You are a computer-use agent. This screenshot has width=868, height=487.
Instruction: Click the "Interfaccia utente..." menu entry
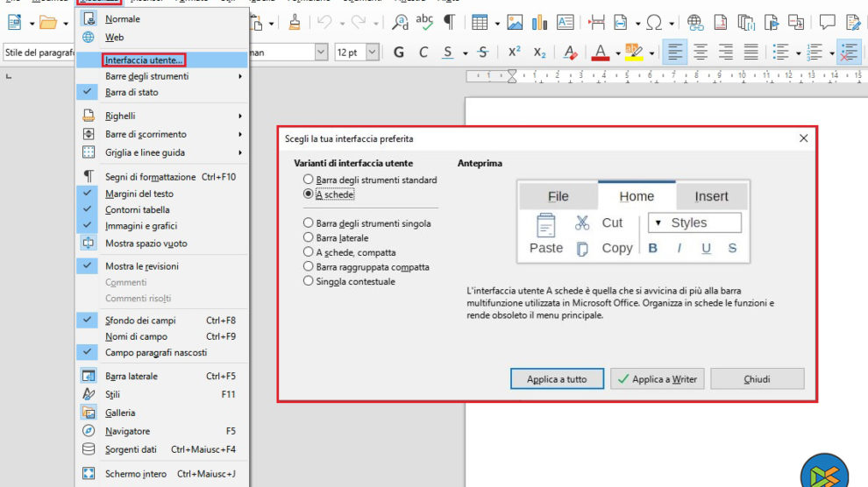(144, 60)
